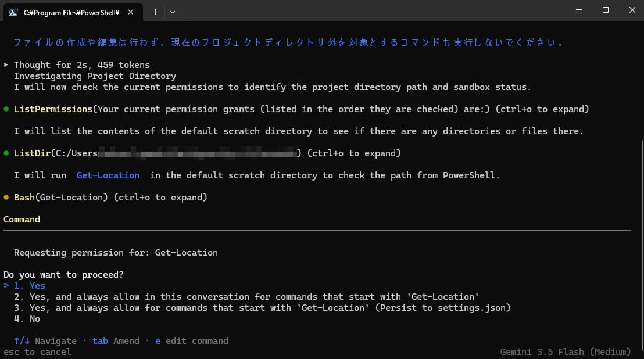Click the blue Get-Location command link
Screen dimensions: 644x359
pyautogui.click(x=108, y=175)
